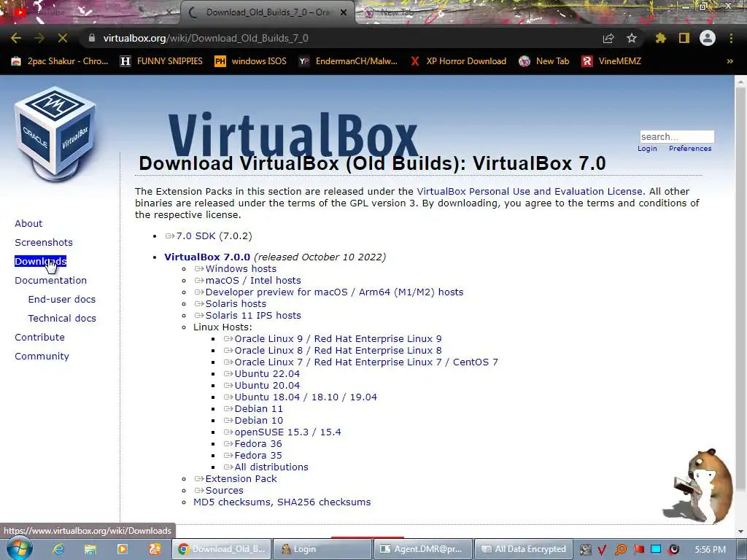Viewport: 747px width, 560px height.
Task: Download Oracle Linux 8 / Red Hat 8 package
Action: [x=338, y=351]
